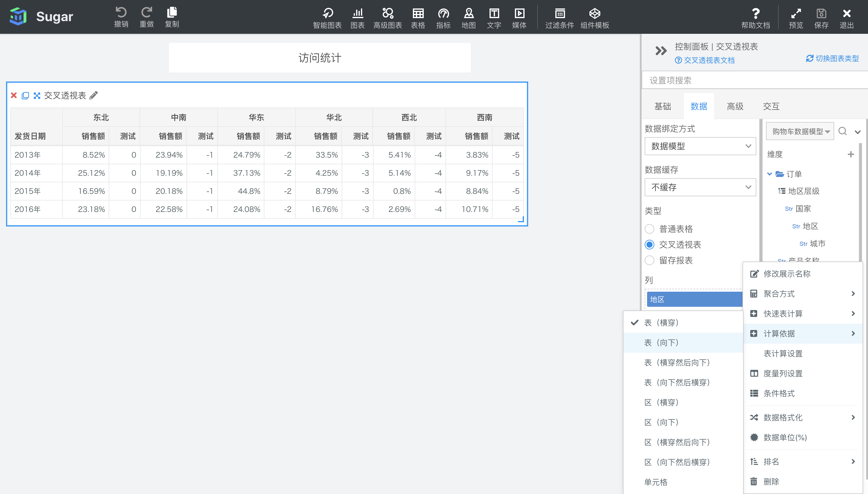Screen dimensions: 868x494
Task: Click the search icon next to 购物车数据模型
Action: pyautogui.click(x=843, y=131)
